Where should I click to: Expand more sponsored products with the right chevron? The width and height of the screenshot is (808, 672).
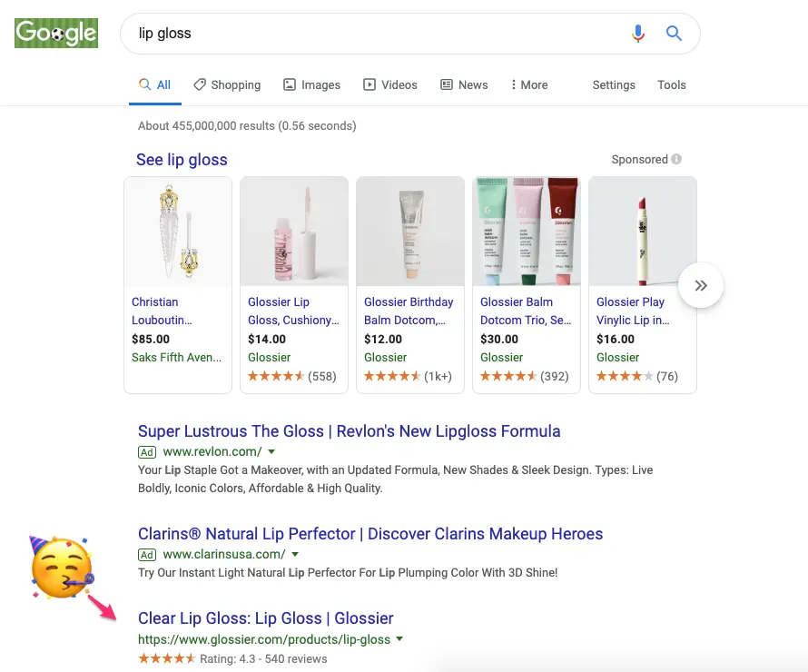[701, 285]
